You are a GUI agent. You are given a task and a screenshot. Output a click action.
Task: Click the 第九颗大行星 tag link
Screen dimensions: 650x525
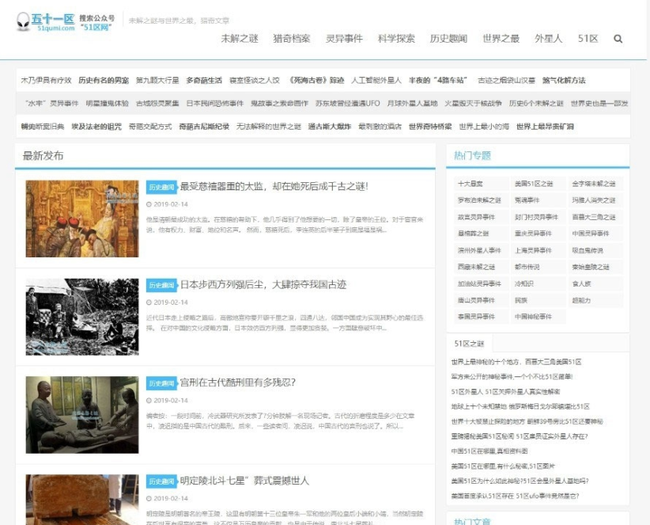click(x=158, y=79)
